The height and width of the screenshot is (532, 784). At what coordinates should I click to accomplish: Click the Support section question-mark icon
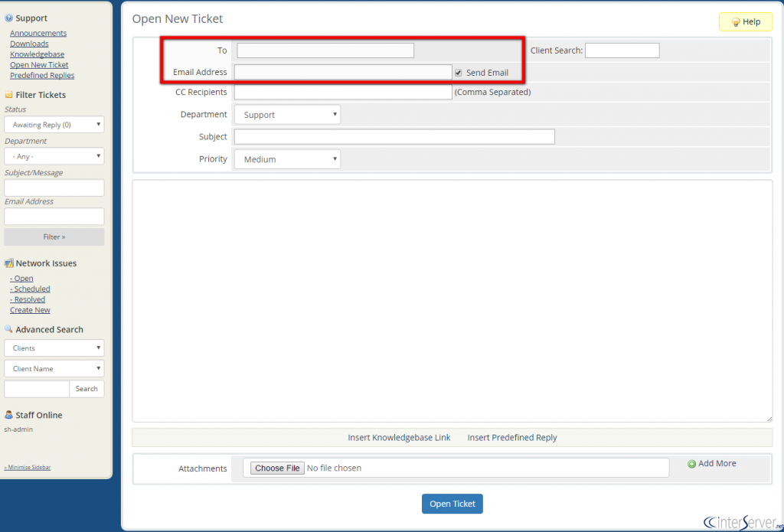(x=8, y=18)
